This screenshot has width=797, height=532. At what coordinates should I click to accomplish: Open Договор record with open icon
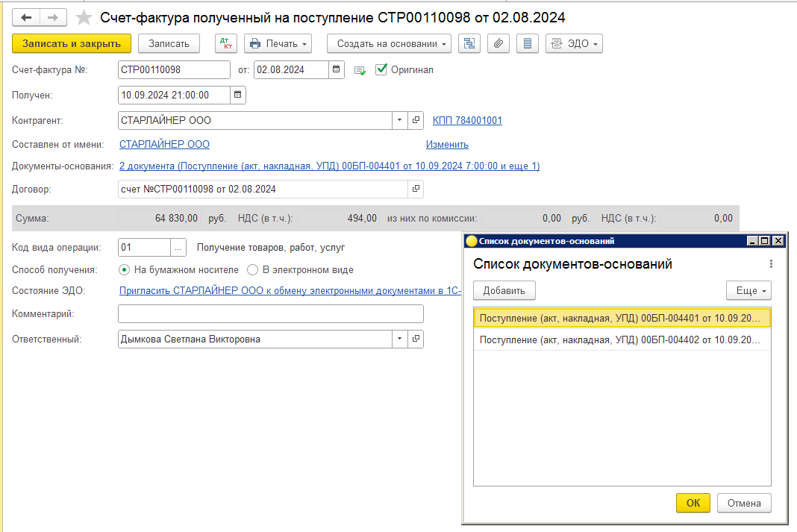[x=416, y=189]
